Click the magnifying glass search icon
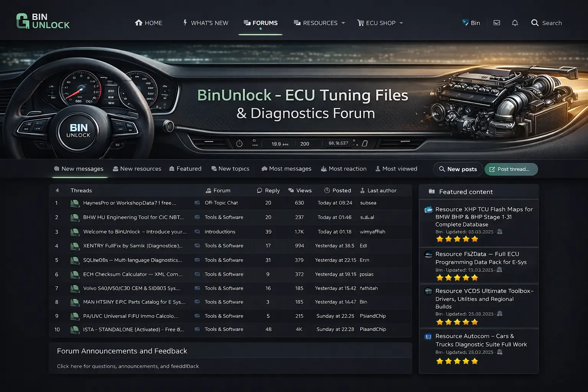588x392 pixels. (535, 23)
